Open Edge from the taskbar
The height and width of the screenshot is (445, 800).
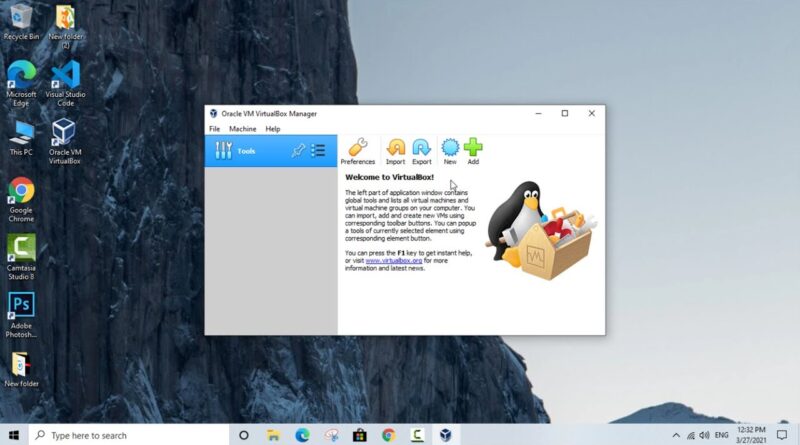coord(302,435)
